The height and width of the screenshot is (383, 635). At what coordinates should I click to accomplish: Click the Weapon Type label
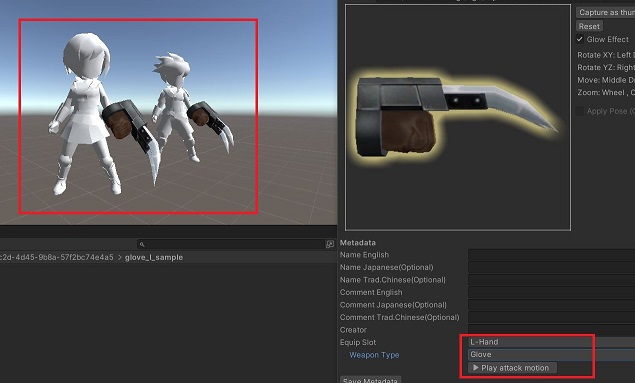pyautogui.click(x=374, y=355)
